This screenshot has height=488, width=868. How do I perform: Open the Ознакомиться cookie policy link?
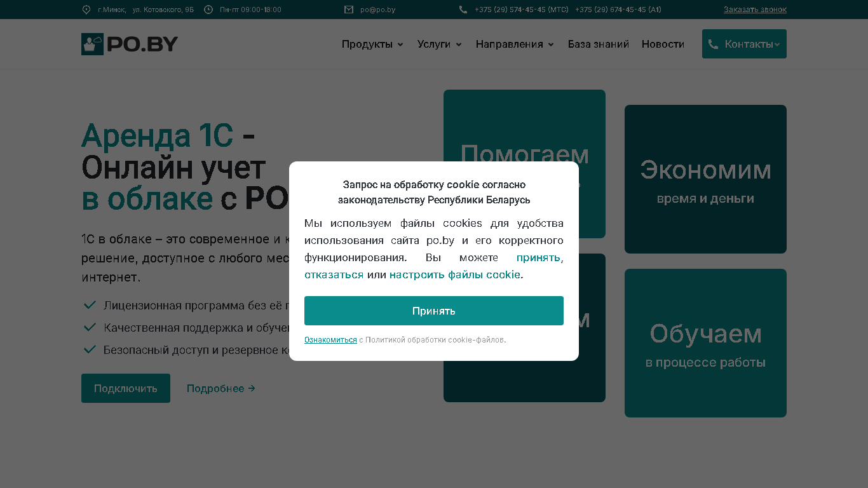(x=330, y=340)
